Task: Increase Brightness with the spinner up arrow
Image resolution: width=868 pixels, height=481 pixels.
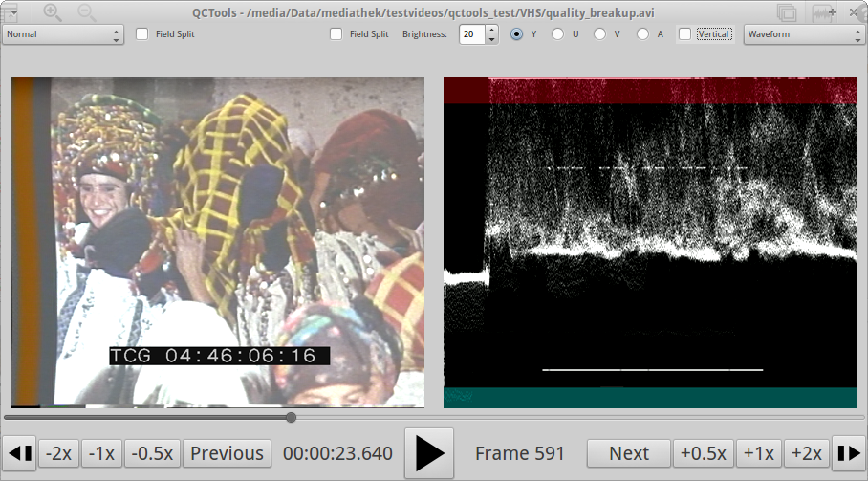Action: click(491, 30)
